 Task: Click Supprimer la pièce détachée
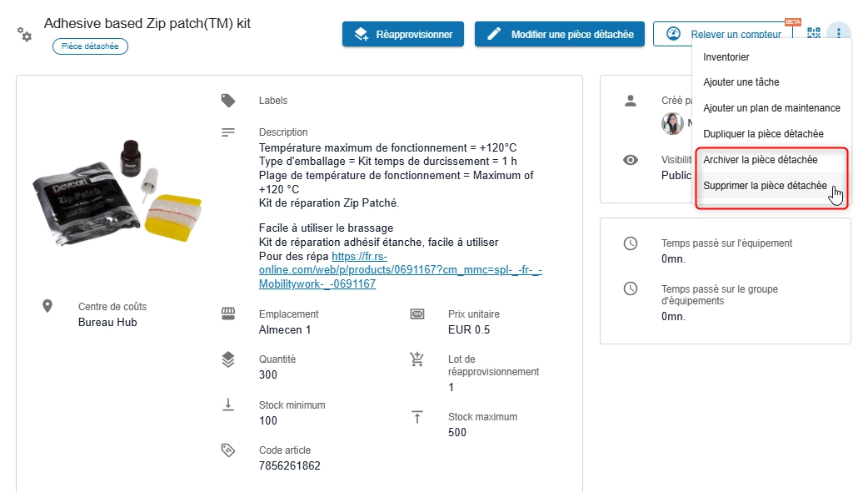tap(764, 186)
